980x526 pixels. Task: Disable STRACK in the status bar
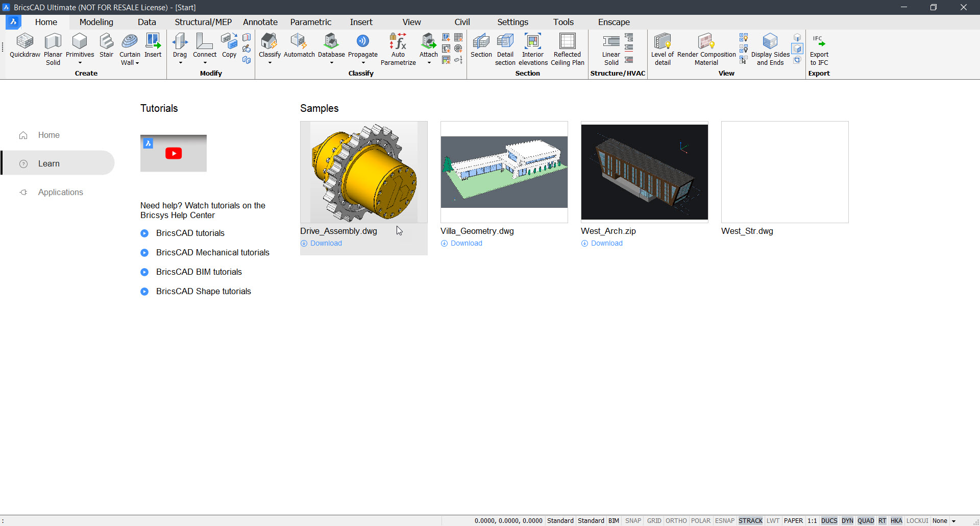(x=750, y=521)
